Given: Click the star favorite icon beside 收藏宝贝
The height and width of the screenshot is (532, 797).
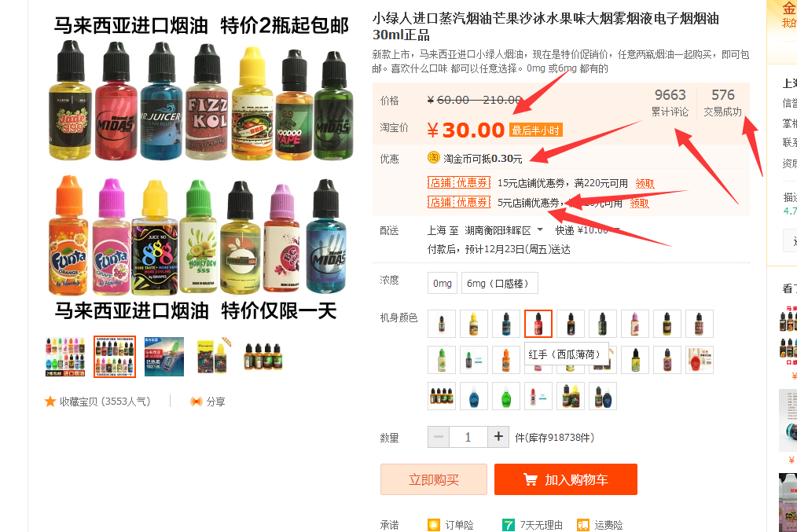Looking at the screenshot, I should click(50, 402).
